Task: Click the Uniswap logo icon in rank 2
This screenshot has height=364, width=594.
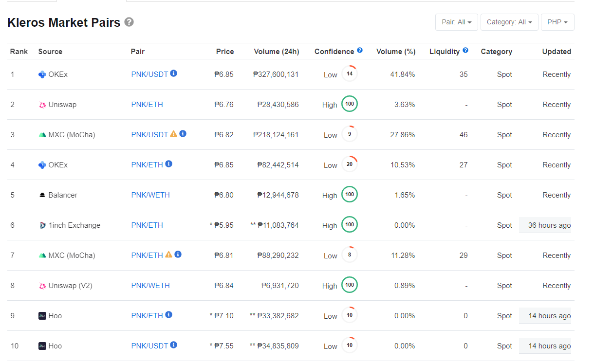Action: point(42,105)
